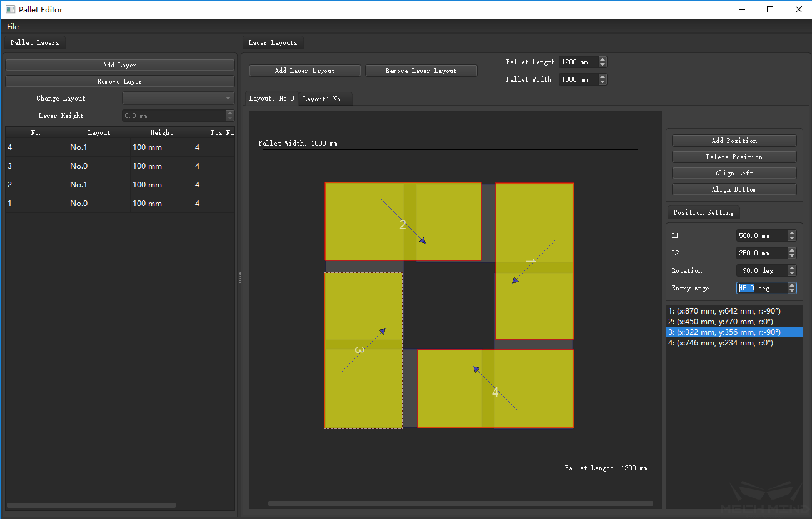
Task: Click the Add Layer button
Action: click(119, 65)
